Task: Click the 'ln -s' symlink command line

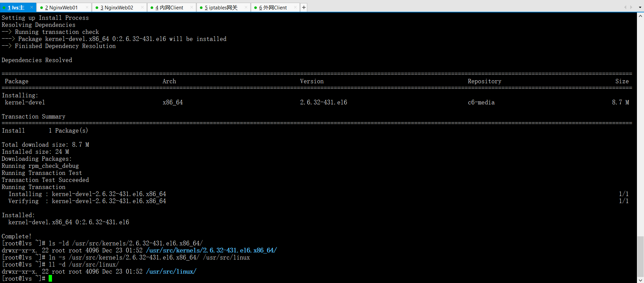Action: [126, 257]
